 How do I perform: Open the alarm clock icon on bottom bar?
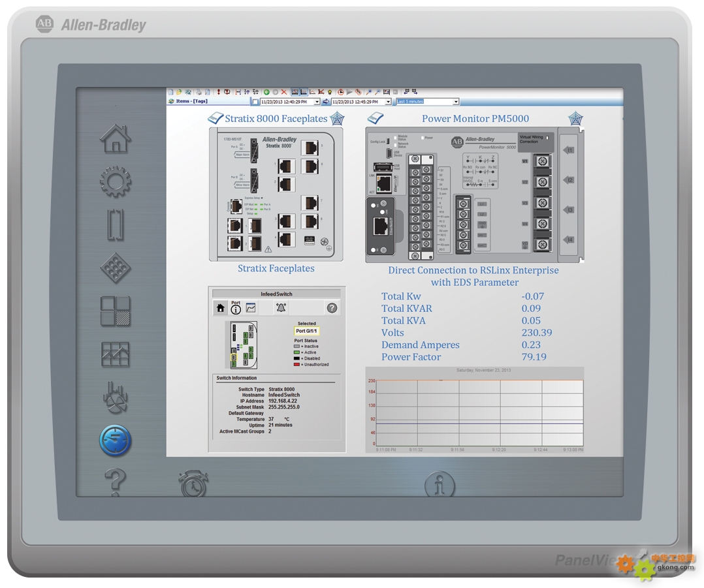coord(193,484)
